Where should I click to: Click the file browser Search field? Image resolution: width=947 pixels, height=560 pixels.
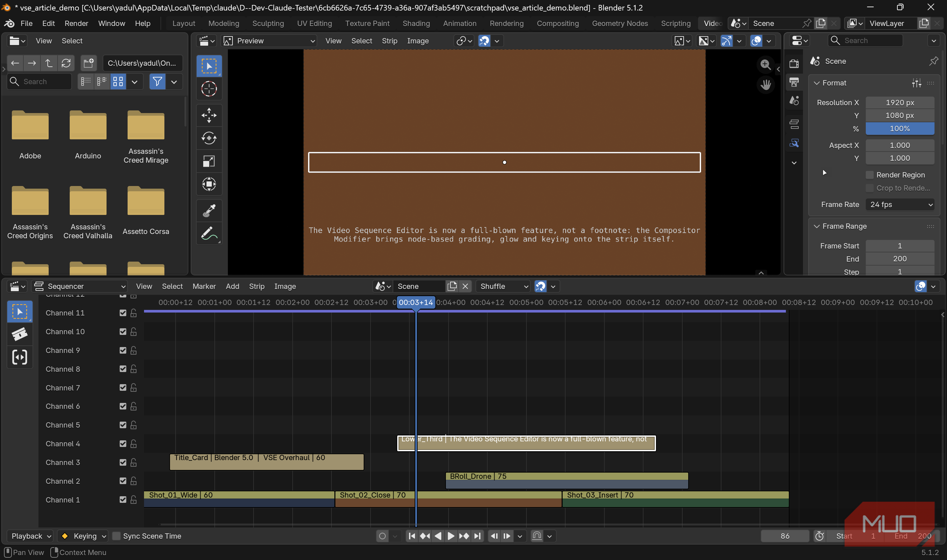click(x=39, y=82)
